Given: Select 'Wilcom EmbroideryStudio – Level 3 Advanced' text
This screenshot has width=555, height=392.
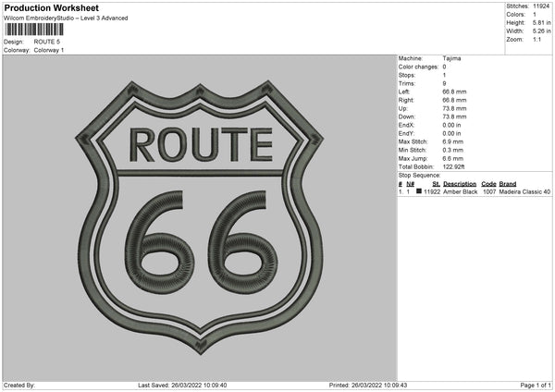Looking at the screenshot, I should click(66, 18).
